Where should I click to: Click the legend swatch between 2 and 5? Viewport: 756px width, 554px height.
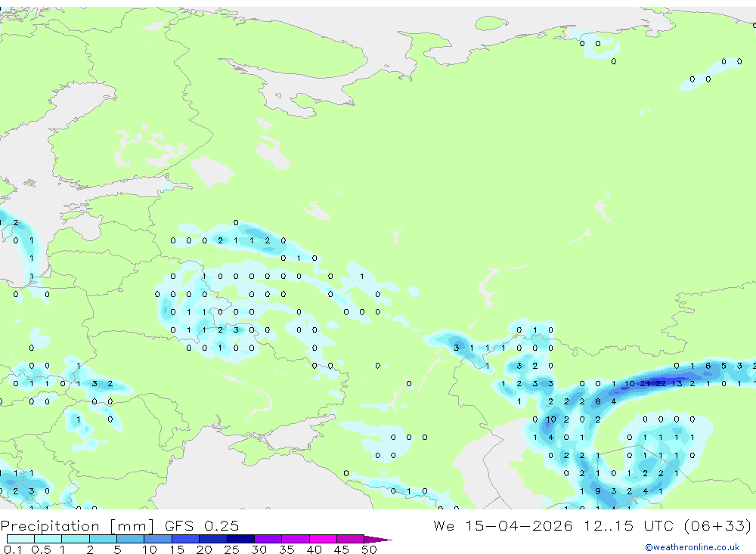click(103, 539)
